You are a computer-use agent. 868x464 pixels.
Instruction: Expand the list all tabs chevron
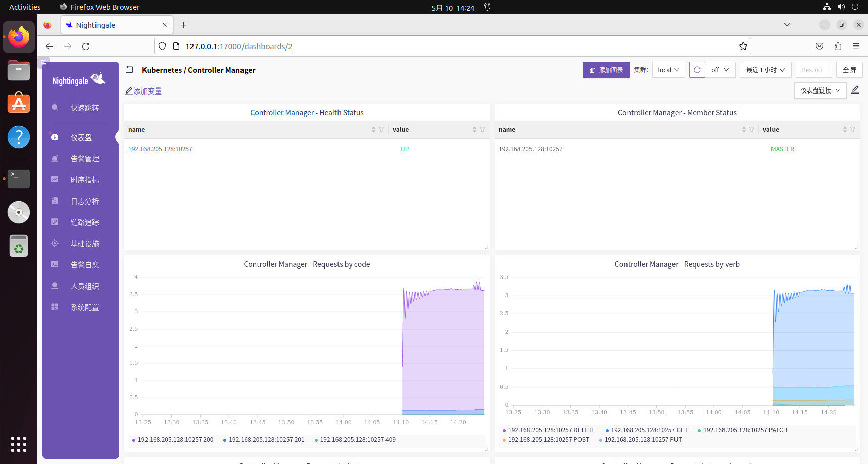(787, 25)
